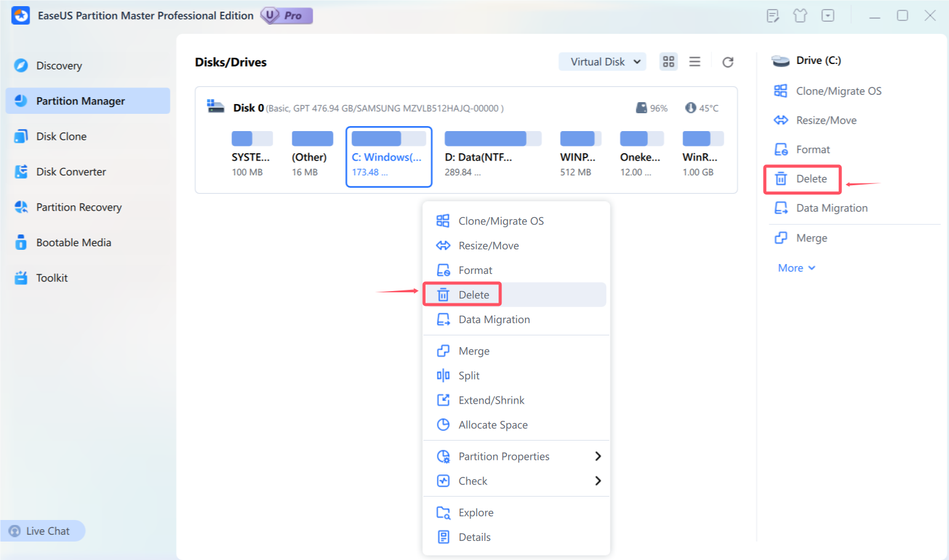This screenshot has width=949, height=560.
Task: Choose Format in context menu
Action: coord(516,270)
